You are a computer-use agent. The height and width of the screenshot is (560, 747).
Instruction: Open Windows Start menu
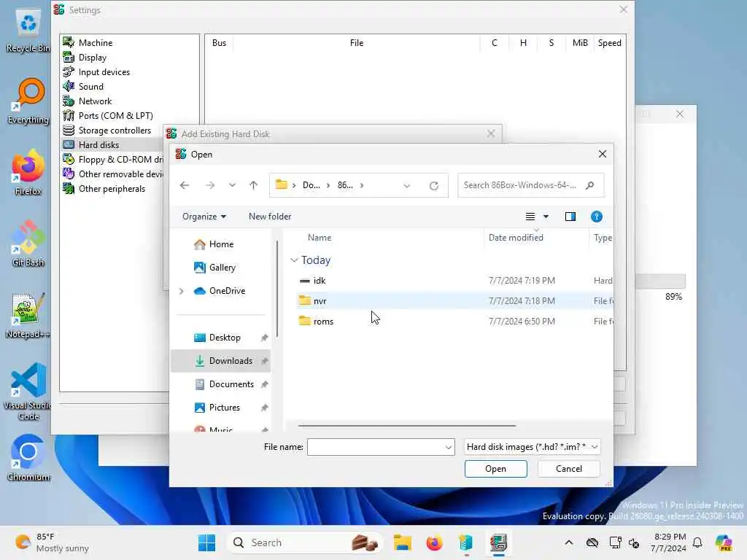click(x=206, y=542)
